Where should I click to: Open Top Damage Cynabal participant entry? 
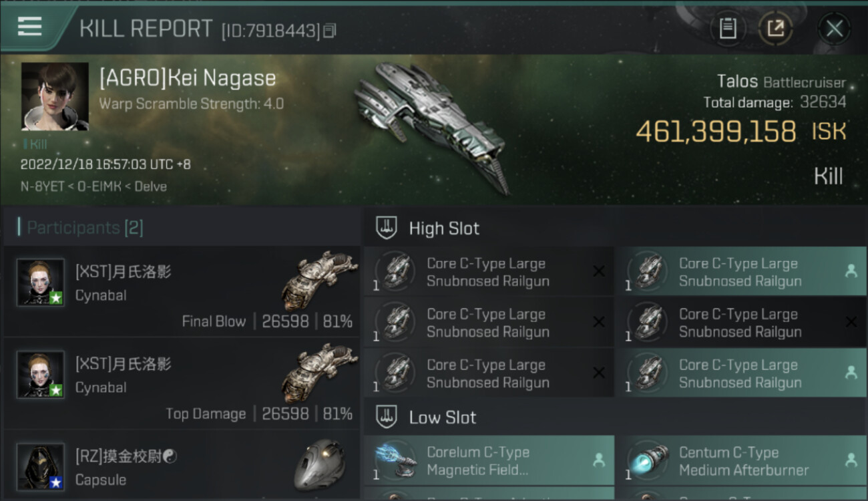[182, 383]
